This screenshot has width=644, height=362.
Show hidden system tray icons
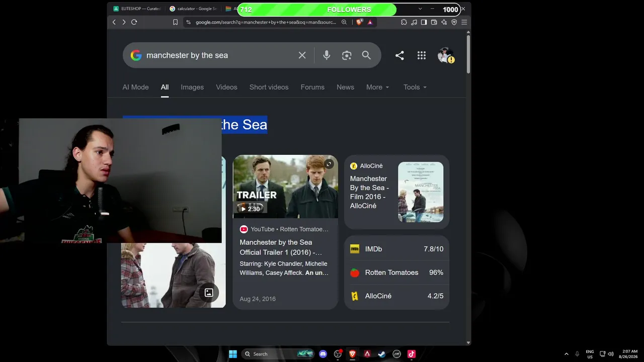[x=567, y=354]
